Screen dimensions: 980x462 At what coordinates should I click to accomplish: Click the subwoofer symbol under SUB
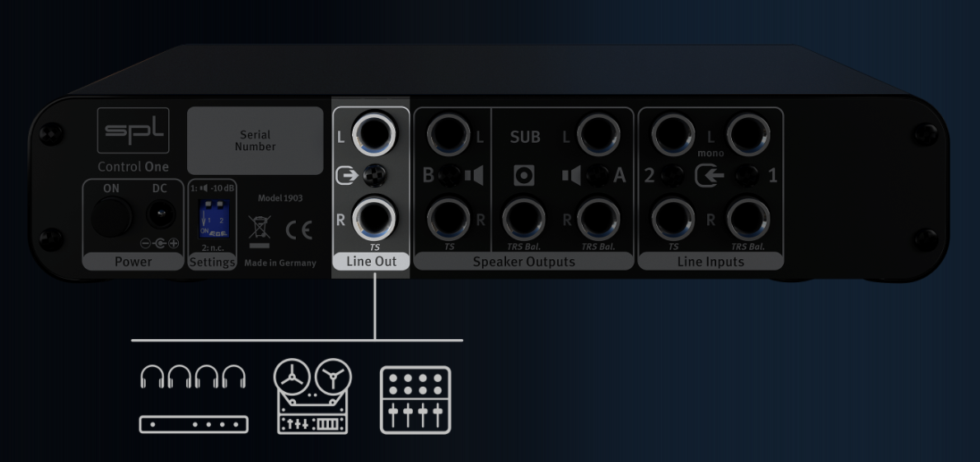click(523, 176)
